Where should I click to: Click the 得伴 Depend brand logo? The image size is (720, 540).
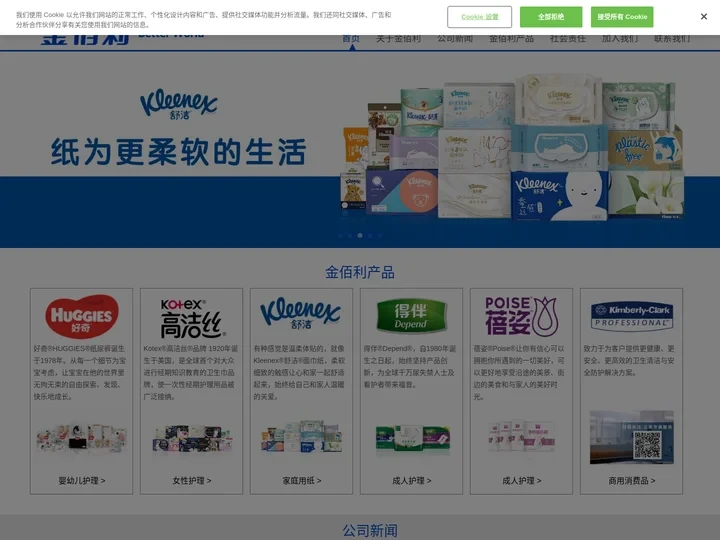[411, 316]
